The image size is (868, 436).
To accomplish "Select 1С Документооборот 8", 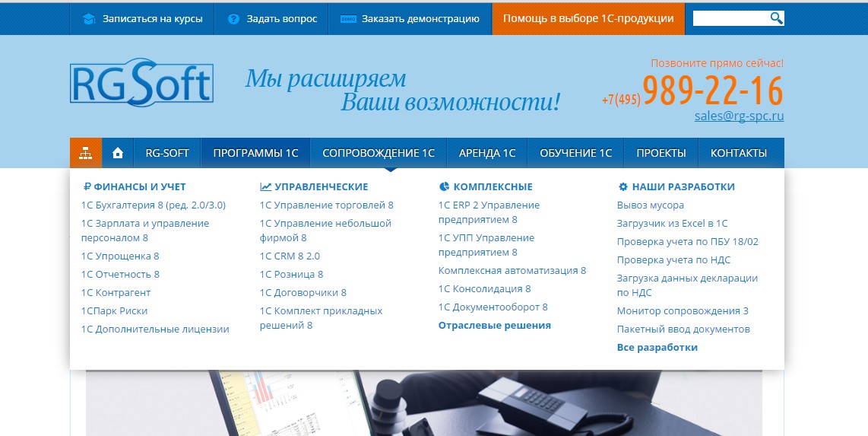I will point(493,307).
